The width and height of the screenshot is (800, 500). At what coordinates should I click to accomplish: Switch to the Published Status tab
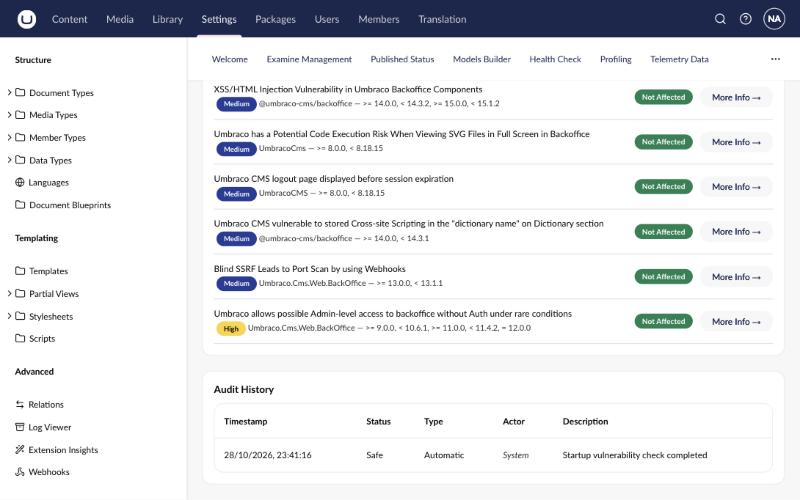pyautogui.click(x=402, y=59)
